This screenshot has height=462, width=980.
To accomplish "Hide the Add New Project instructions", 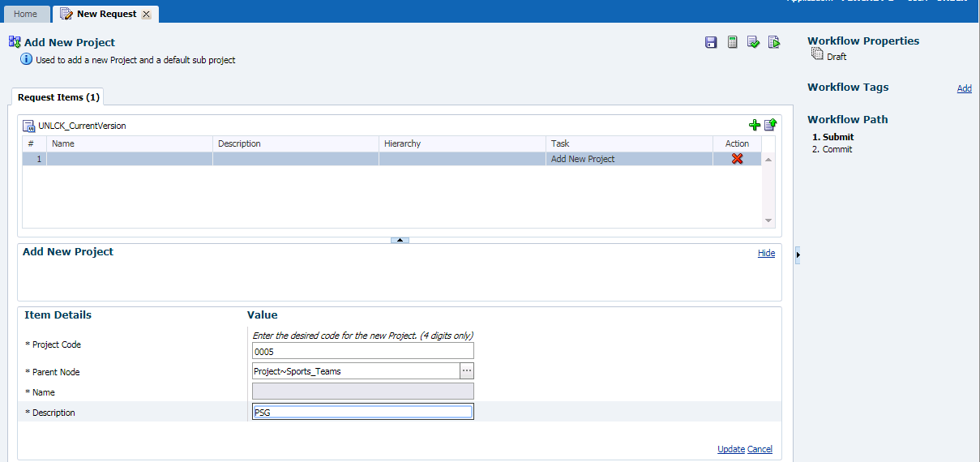I will click(766, 253).
